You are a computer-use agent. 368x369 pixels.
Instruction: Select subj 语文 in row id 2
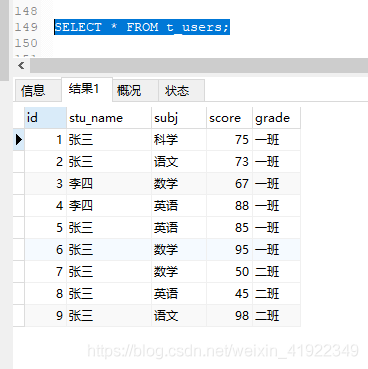tap(179, 162)
